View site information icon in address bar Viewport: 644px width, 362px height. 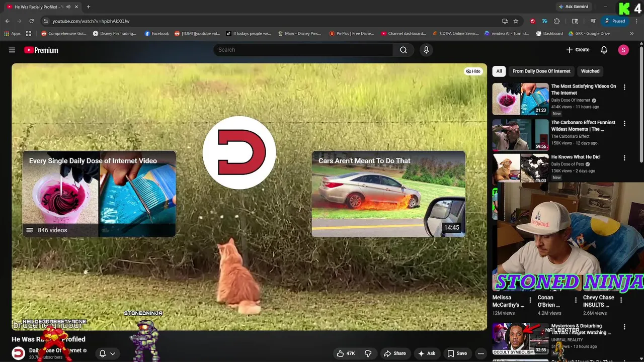point(46,21)
